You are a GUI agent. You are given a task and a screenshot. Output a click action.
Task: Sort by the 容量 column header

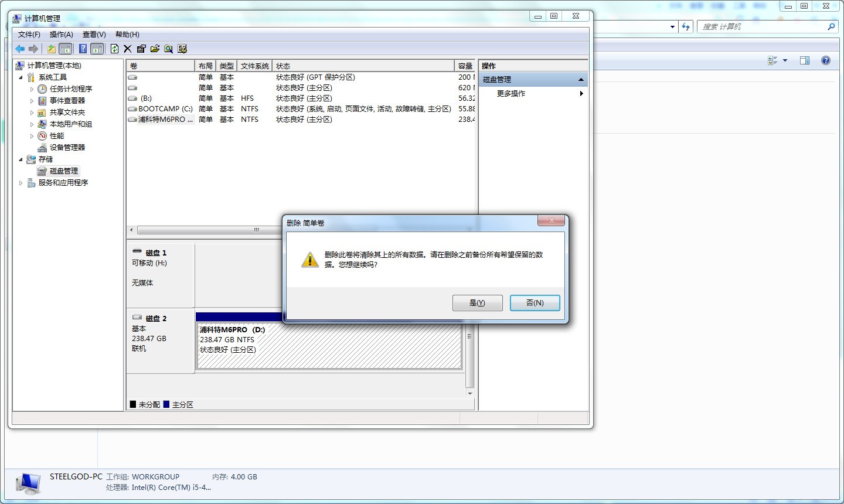point(465,66)
